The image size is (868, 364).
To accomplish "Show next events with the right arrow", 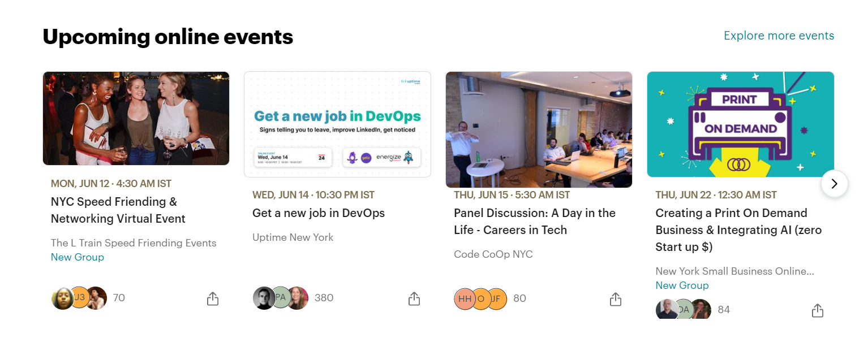I will [x=834, y=183].
